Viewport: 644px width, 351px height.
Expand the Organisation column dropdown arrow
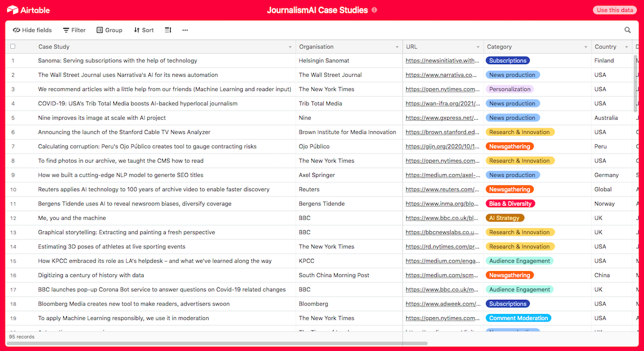coord(397,47)
